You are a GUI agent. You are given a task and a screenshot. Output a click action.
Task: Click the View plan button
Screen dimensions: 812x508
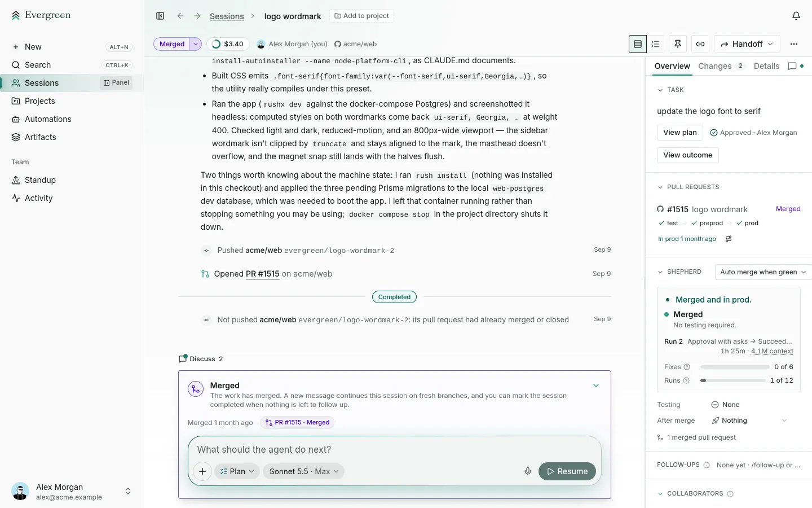[680, 133]
